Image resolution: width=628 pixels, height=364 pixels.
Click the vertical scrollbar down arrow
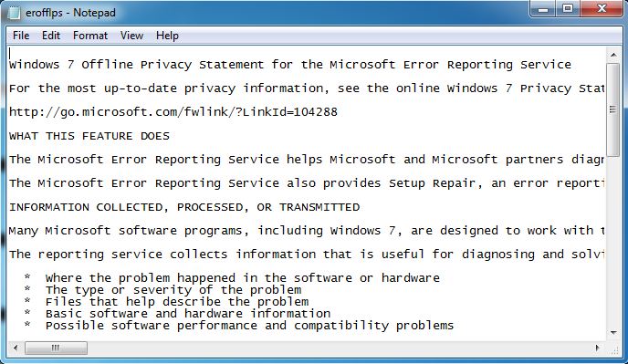click(x=613, y=333)
